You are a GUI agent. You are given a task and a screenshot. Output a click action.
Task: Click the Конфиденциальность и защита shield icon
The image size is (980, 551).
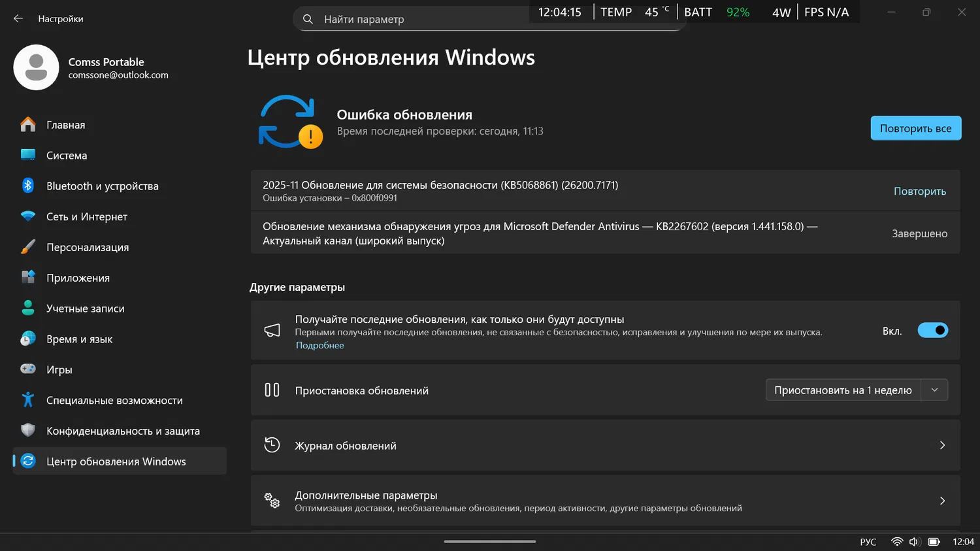point(28,431)
